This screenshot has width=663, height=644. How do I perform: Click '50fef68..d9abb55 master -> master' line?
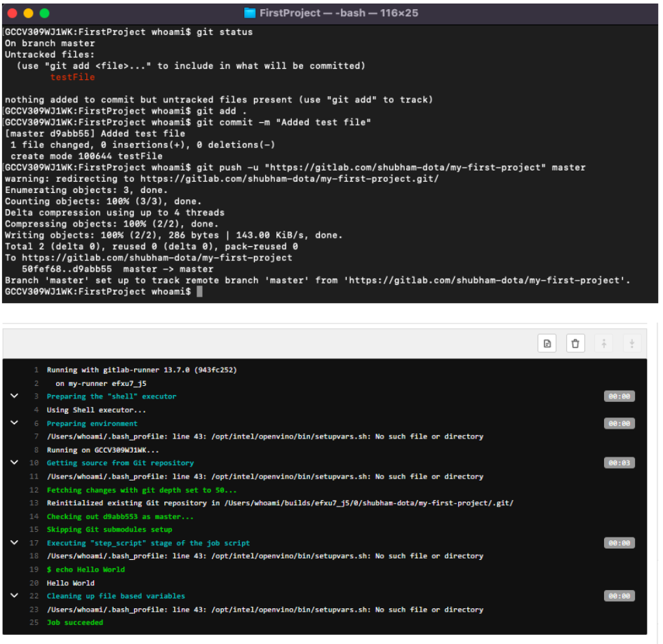point(118,269)
